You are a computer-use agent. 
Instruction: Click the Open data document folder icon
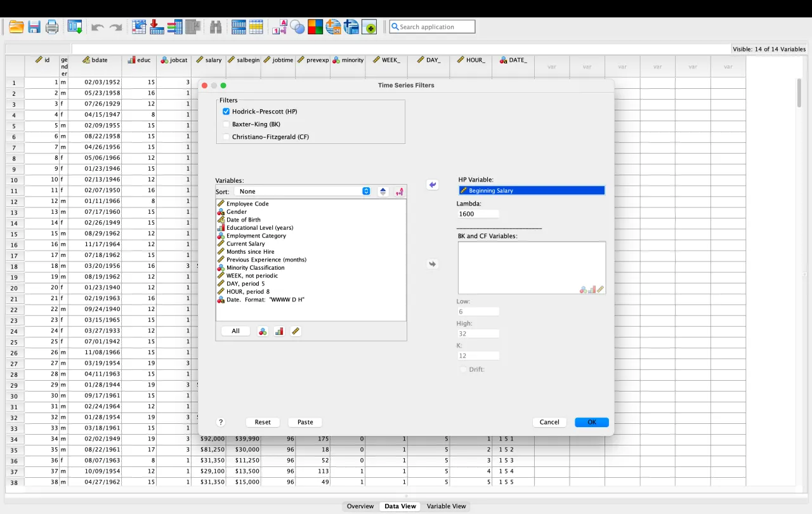(16, 27)
